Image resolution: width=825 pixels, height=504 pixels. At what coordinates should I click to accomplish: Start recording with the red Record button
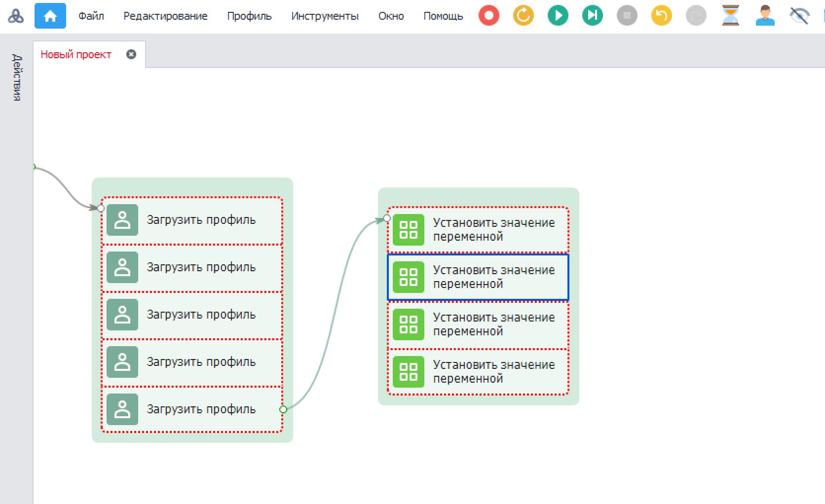point(488,16)
